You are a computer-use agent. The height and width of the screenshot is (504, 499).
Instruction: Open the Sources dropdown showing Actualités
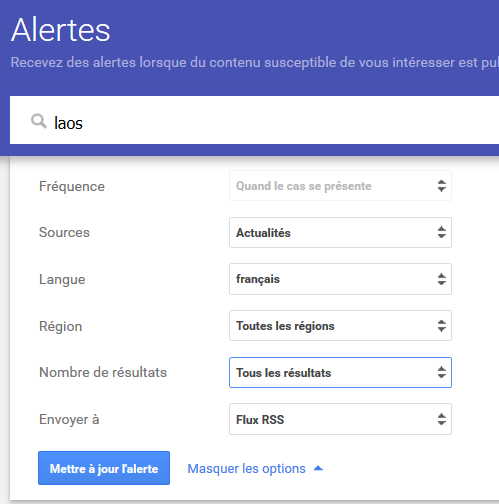[340, 232]
